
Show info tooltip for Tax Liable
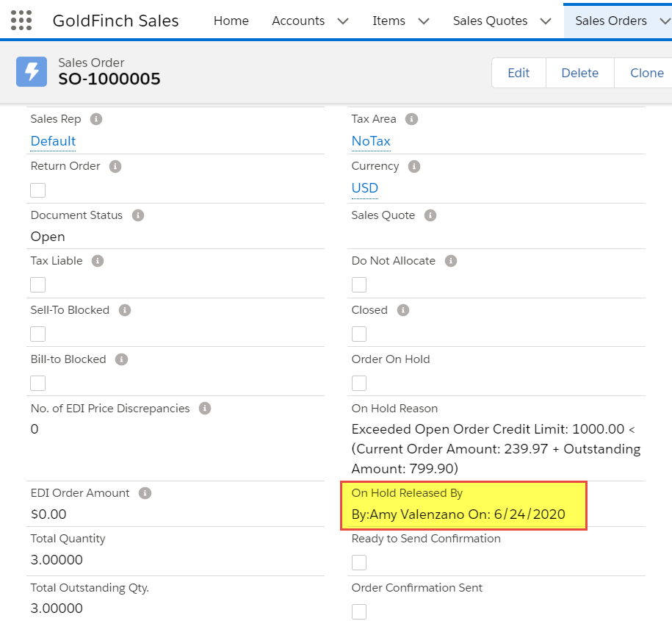[x=98, y=261]
